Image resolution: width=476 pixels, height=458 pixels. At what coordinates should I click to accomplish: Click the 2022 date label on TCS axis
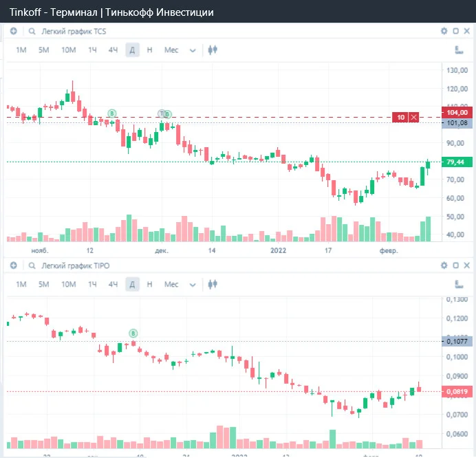click(279, 250)
